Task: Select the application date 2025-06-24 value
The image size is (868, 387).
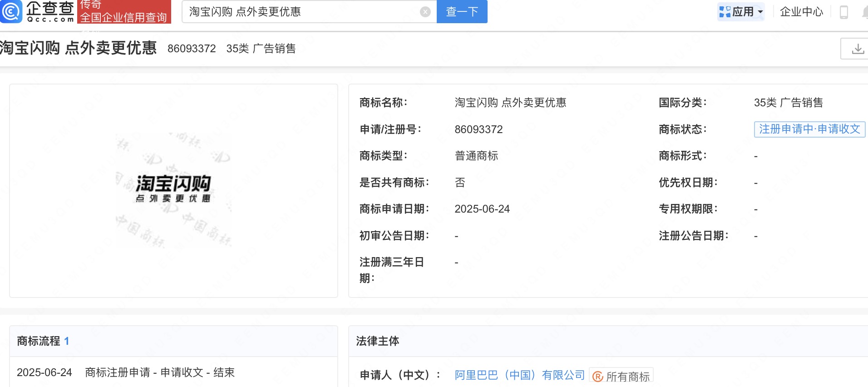Action: point(482,209)
